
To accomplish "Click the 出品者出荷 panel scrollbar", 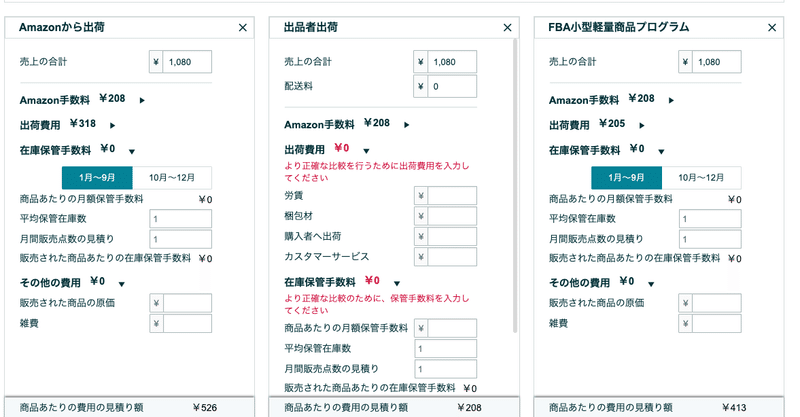I will tap(515, 186).
